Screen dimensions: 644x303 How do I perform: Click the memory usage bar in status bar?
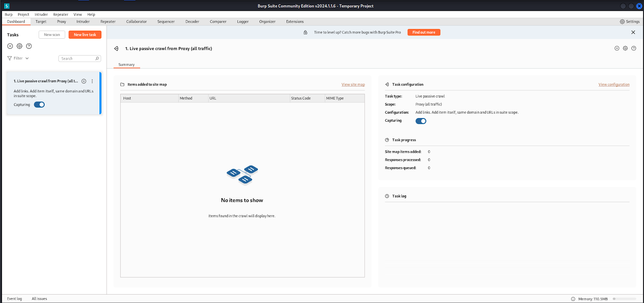(x=624, y=299)
